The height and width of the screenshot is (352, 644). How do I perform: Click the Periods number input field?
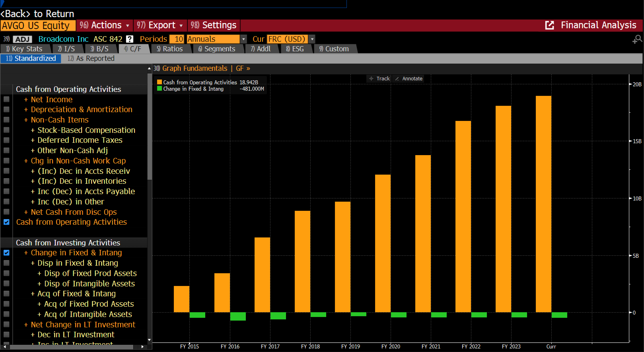point(177,39)
